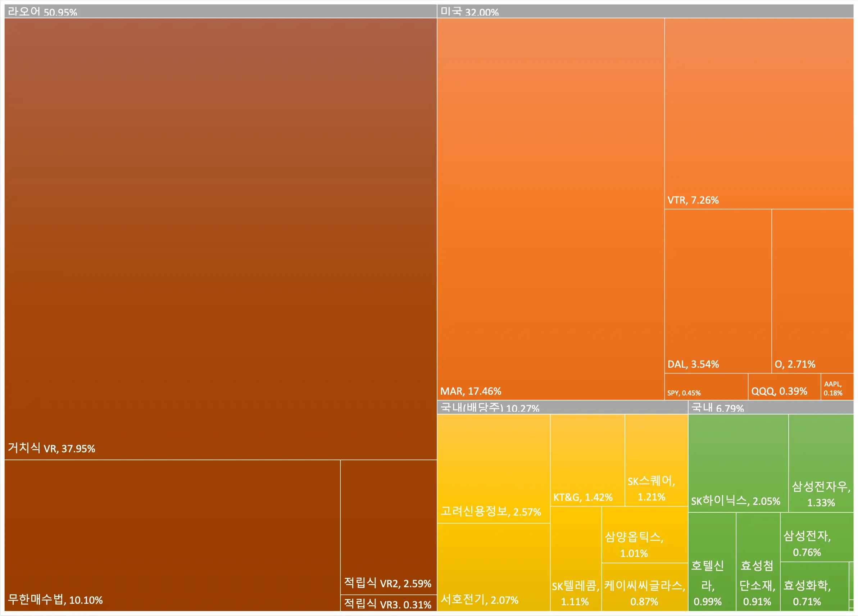
Task: Click the O 2.71% block
Action: click(813, 291)
